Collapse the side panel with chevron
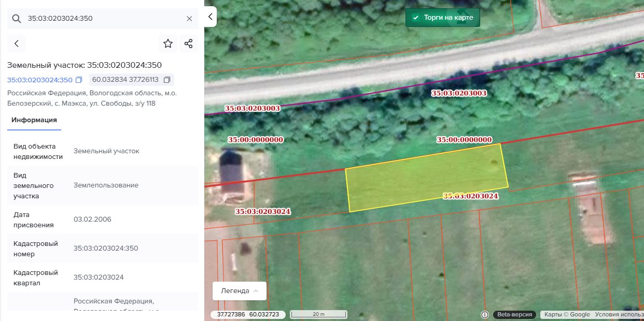This screenshot has width=644, height=321. pyautogui.click(x=211, y=17)
